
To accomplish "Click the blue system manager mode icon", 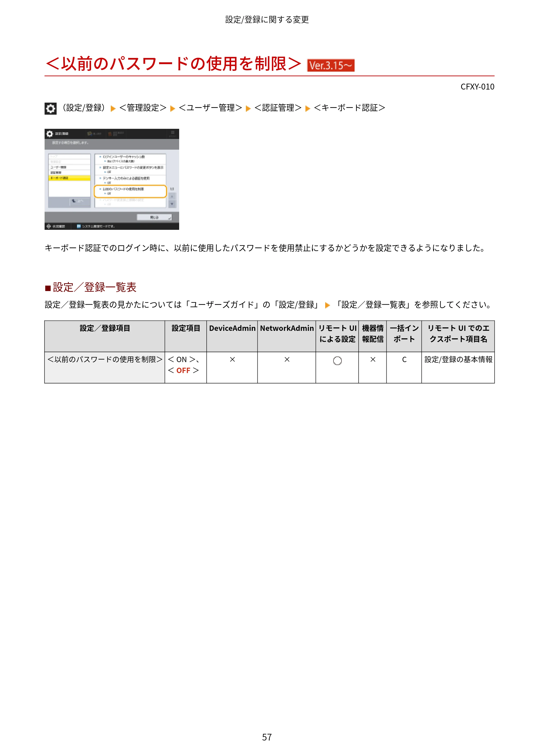I will (x=79, y=226).
